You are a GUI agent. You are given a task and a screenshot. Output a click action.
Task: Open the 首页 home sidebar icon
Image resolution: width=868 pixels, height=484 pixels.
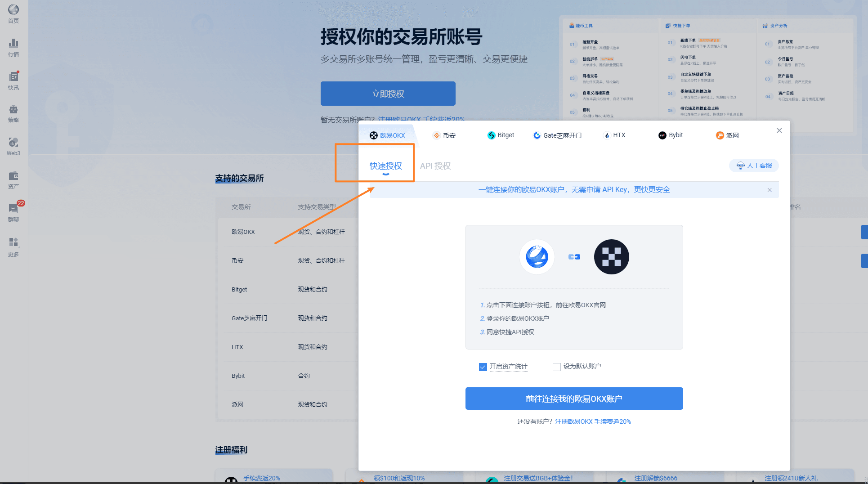(x=13, y=14)
